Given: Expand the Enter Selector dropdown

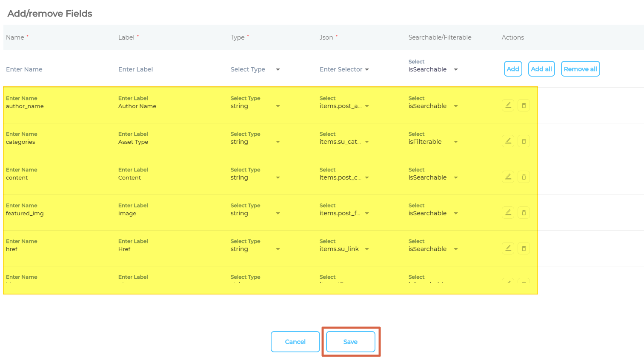Looking at the screenshot, I should [x=345, y=69].
